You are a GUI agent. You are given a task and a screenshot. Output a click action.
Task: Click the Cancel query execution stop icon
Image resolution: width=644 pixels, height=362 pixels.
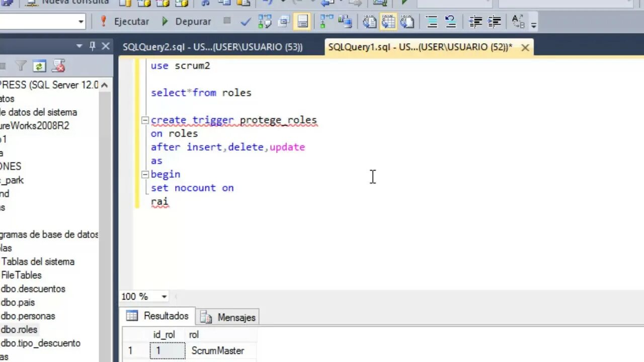click(x=227, y=21)
